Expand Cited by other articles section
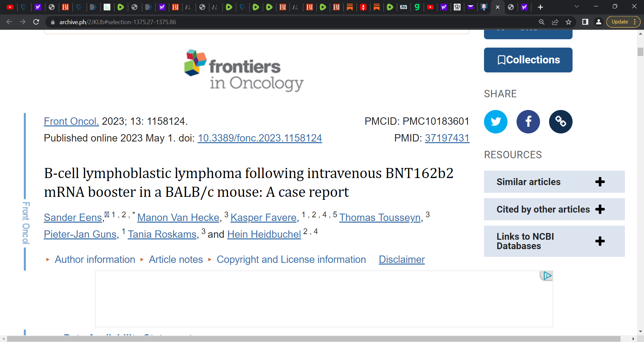Image resolution: width=644 pixels, height=342 pixels. [554, 209]
